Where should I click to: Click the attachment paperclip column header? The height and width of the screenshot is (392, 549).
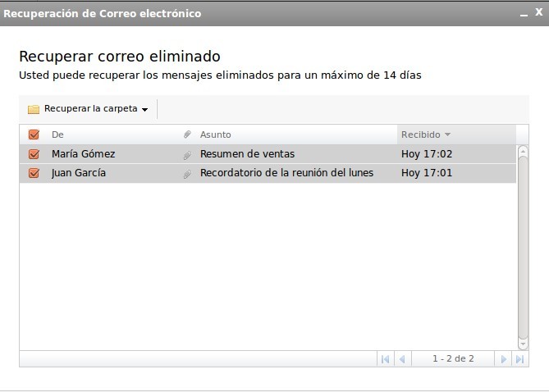pos(187,134)
